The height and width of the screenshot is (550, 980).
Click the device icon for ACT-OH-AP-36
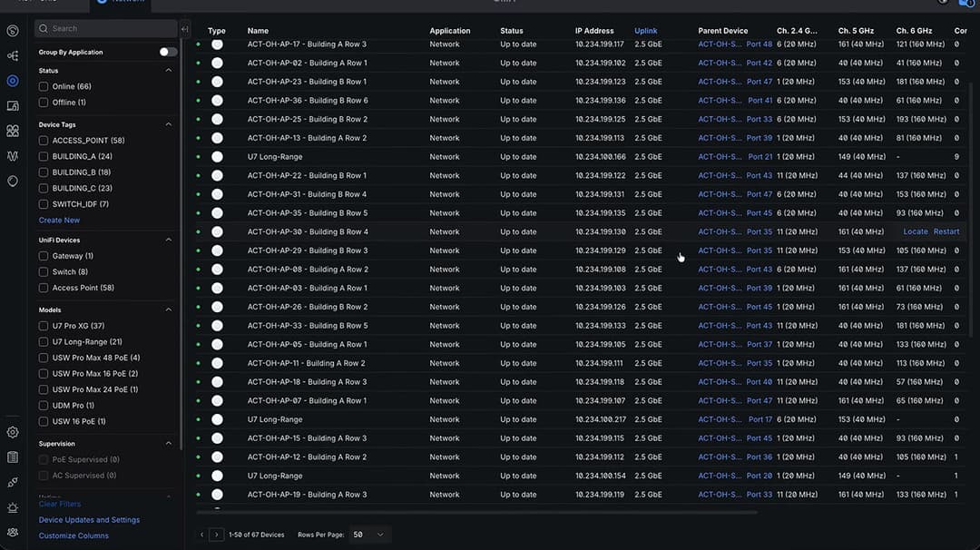coord(217,101)
